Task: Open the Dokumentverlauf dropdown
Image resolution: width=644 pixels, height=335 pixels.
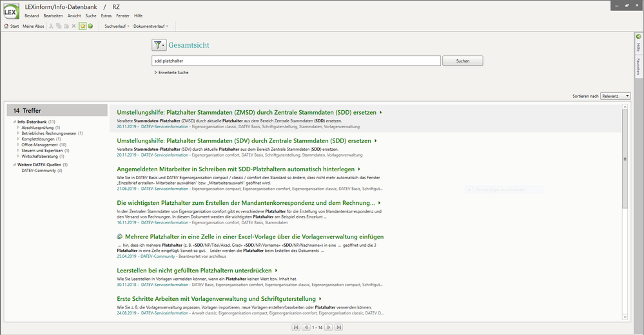Action: 151,26
